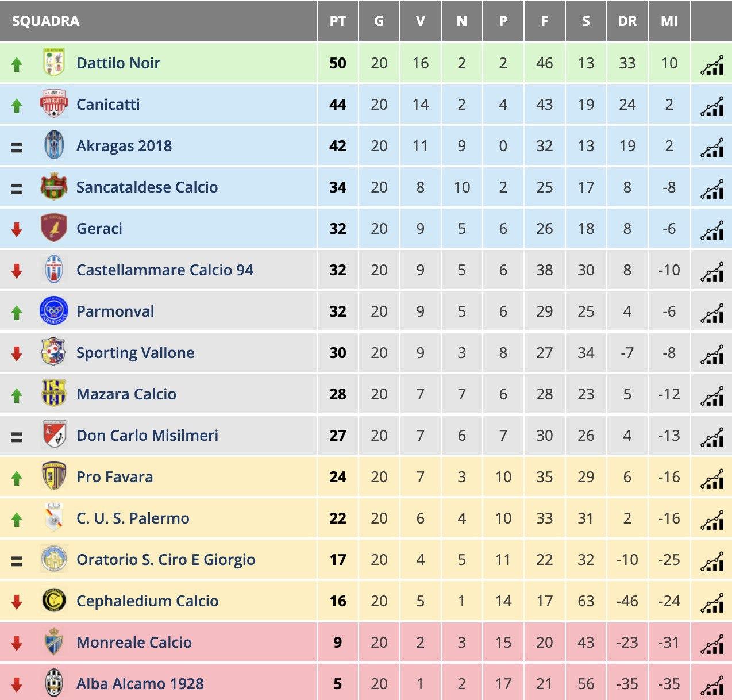Open the trend chart icon for Pro Favara

(x=712, y=479)
